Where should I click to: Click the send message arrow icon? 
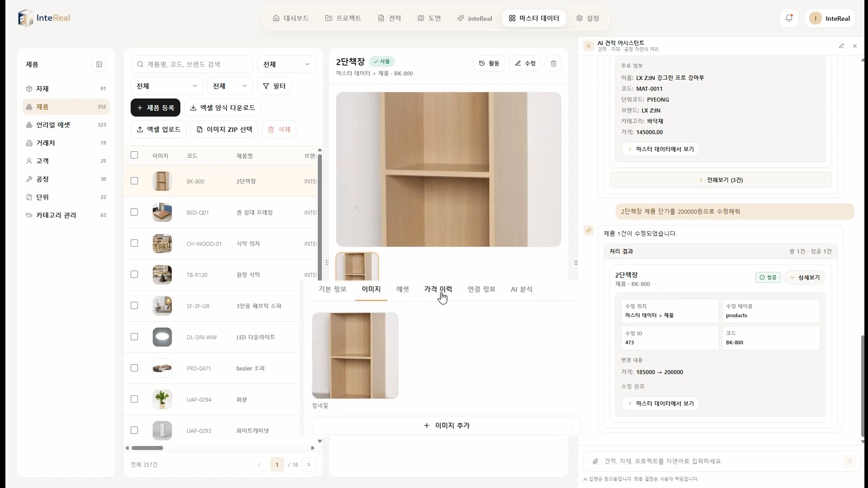[x=849, y=461]
